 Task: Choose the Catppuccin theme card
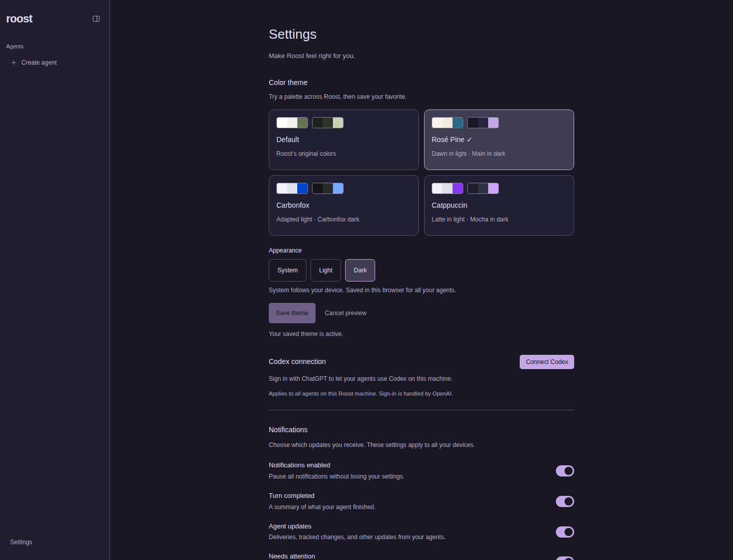click(499, 205)
